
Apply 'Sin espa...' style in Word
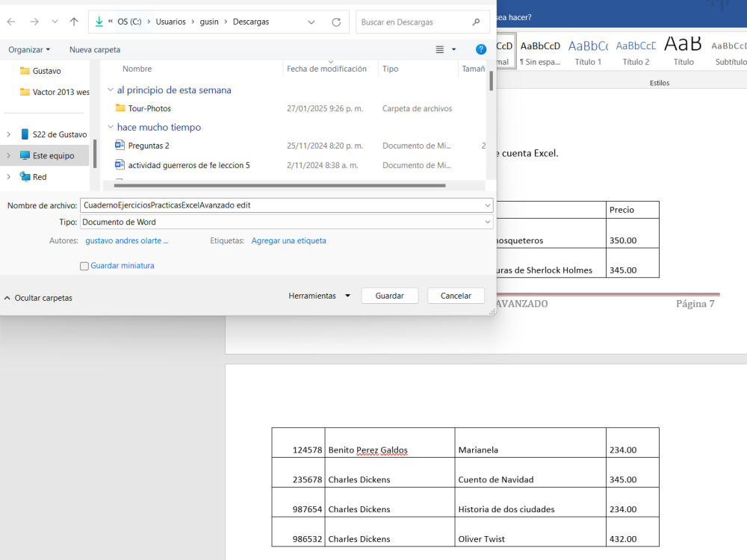pyautogui.click(x=540, y=52)
